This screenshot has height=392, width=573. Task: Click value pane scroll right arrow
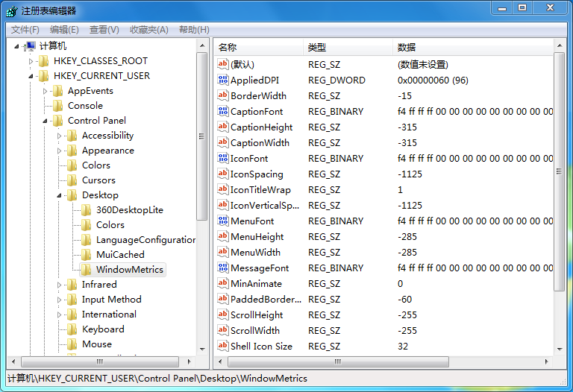[546, 361]
